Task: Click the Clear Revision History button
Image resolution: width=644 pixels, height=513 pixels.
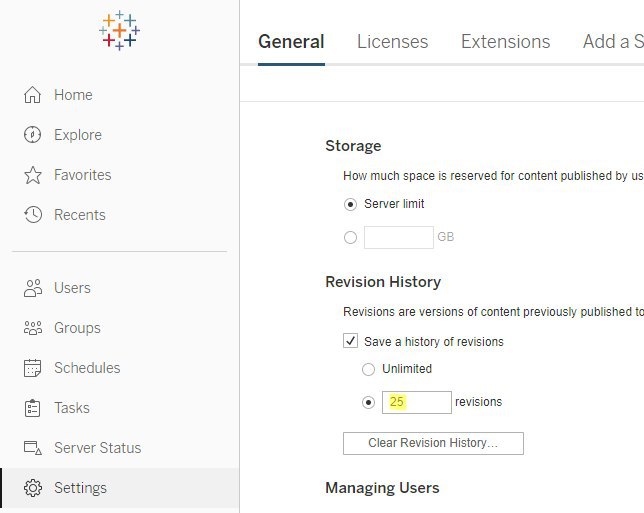Action: (x=433, y=443)
